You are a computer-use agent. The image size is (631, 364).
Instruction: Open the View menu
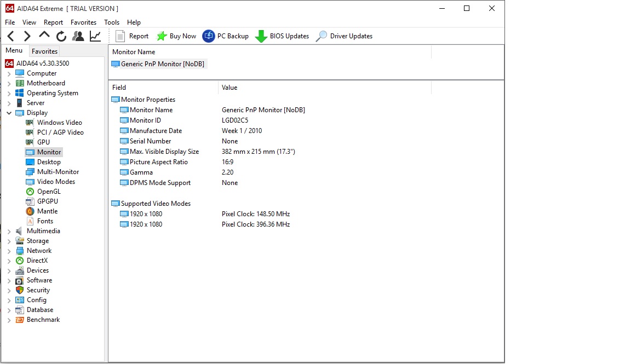(29, 22)
